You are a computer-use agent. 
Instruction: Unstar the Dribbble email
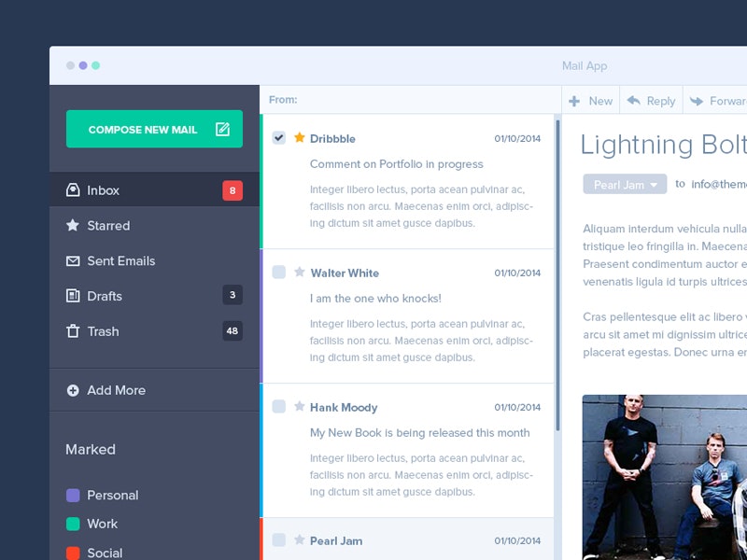pos(299,137)
